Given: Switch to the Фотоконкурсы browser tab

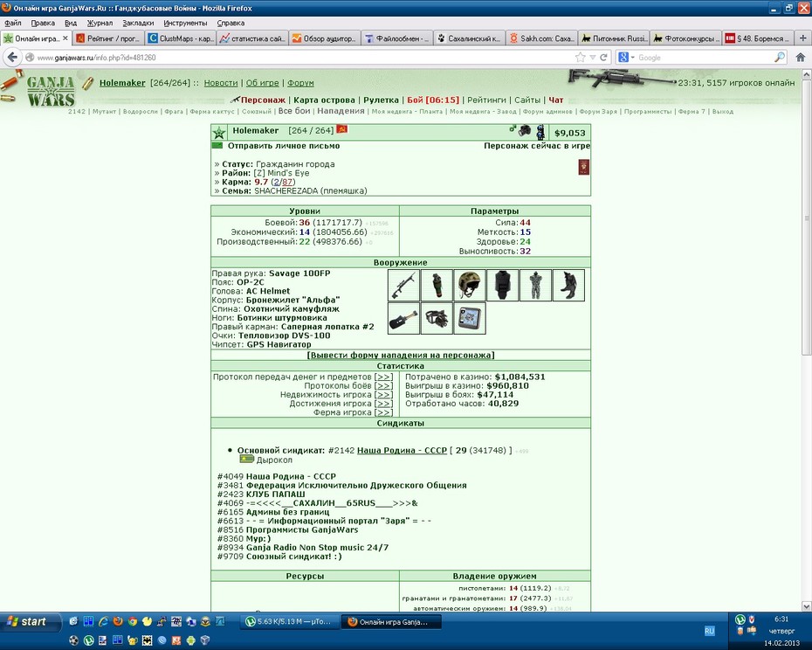Looking at the screenshot, I should click(x=685, y=38).
